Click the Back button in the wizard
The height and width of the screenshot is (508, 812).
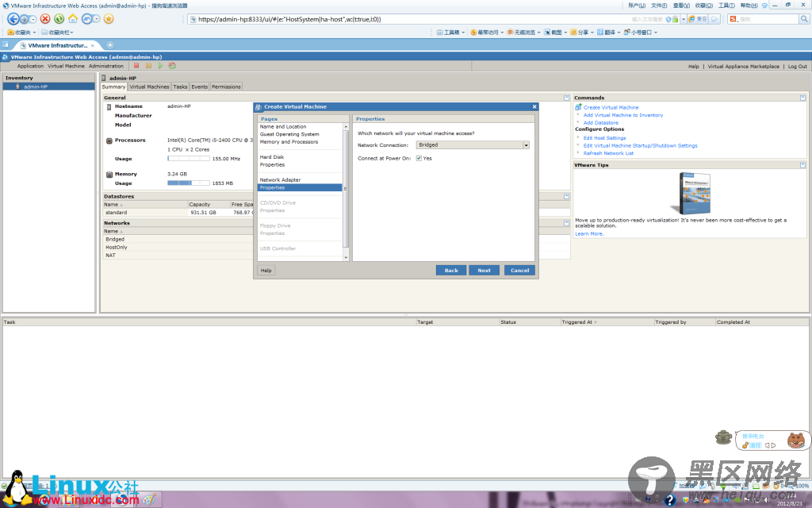[451, 270]
